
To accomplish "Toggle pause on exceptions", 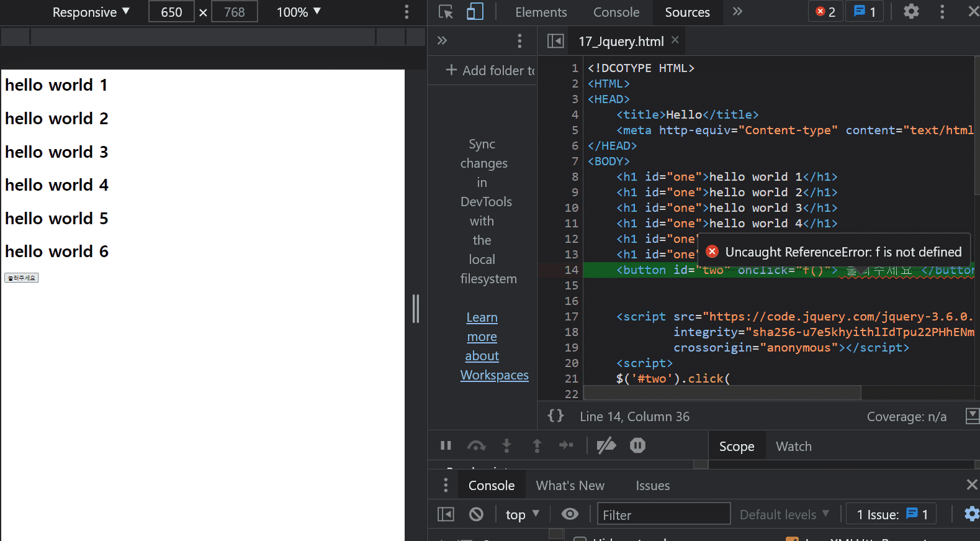I will coord(637,445).
